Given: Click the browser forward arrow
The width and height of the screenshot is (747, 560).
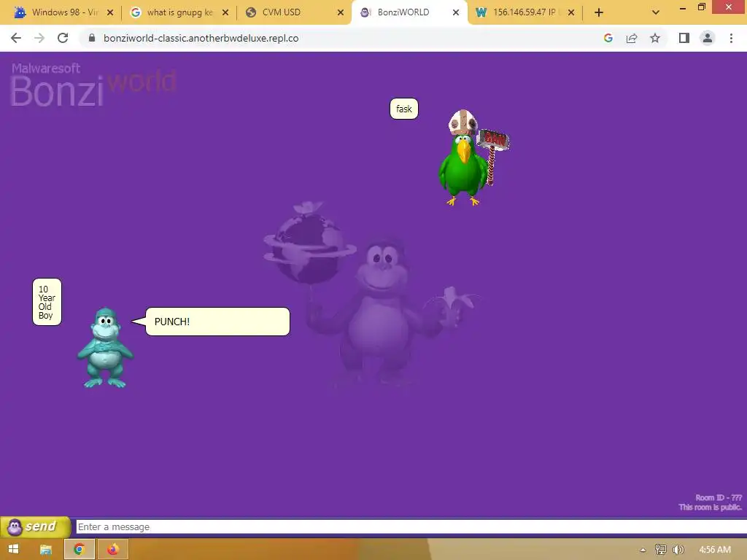Looking at the screenshot, I should (x=39, y=38).
